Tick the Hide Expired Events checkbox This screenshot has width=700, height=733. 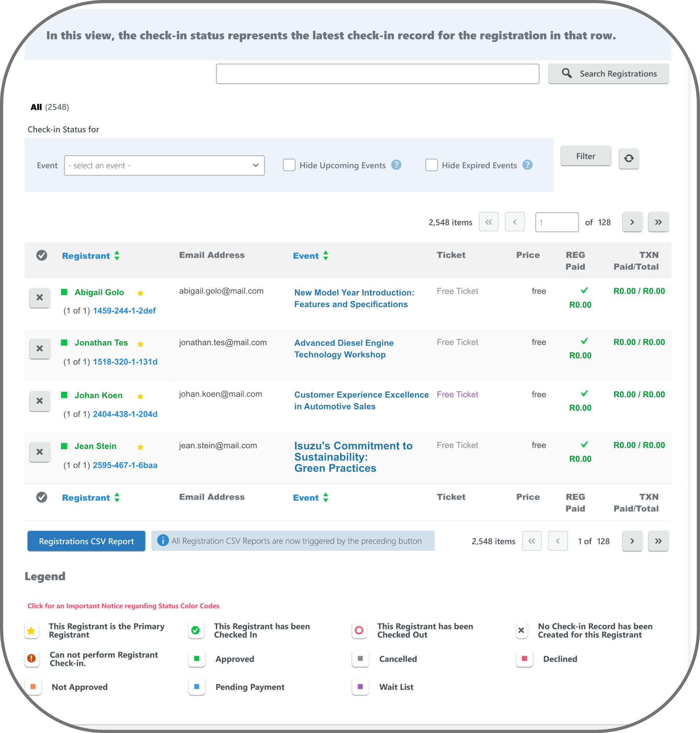431,165
